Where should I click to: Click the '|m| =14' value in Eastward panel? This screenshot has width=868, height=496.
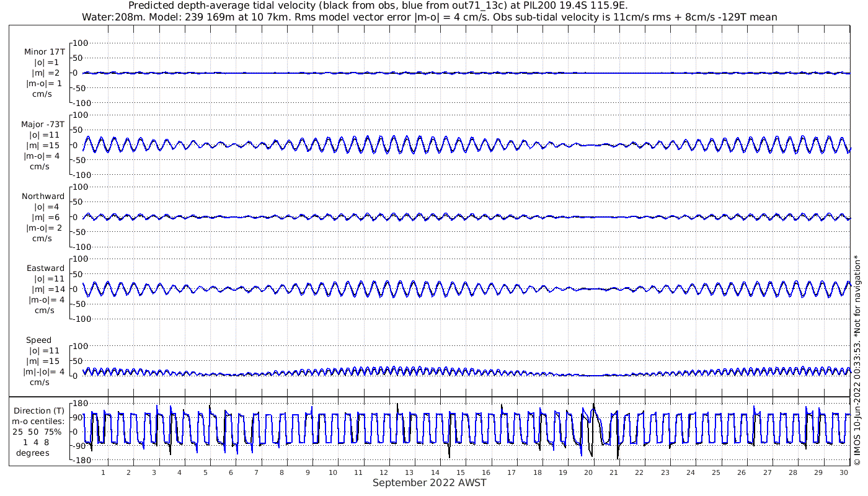point(46,289)
